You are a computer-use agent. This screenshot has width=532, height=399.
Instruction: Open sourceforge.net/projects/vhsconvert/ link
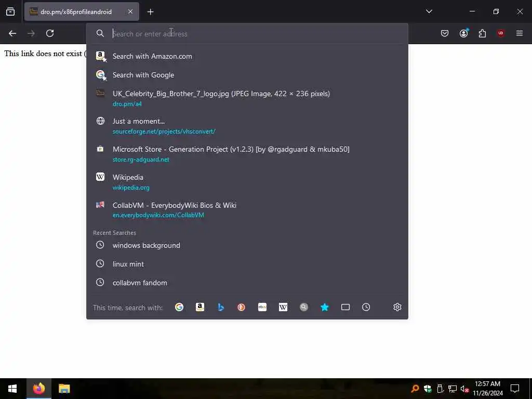tap(164, 131)
